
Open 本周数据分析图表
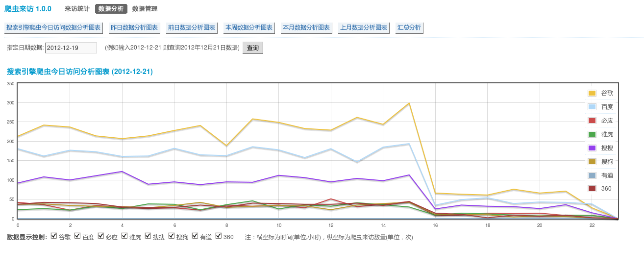coord(249,28)
